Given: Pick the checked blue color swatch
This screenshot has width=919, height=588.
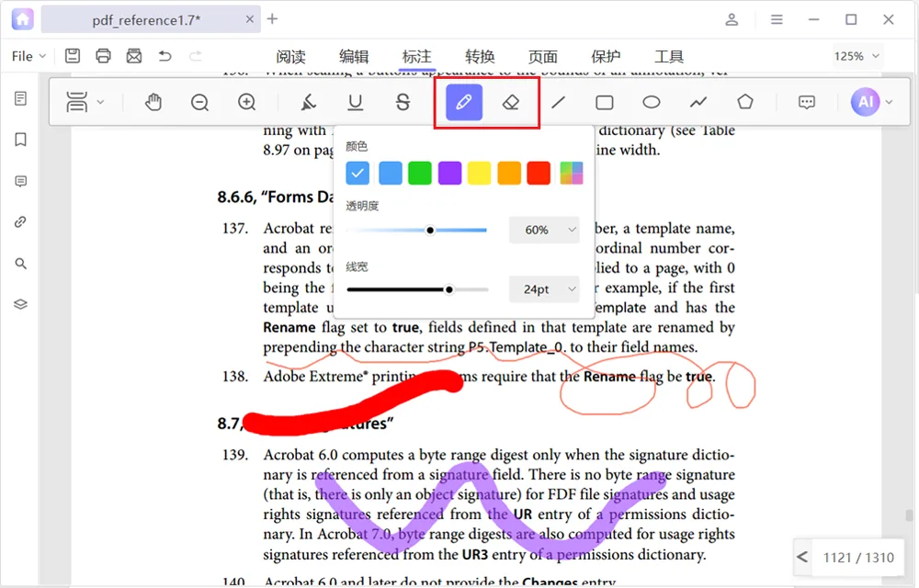Looking at the screenshot, I should [357, 174].
